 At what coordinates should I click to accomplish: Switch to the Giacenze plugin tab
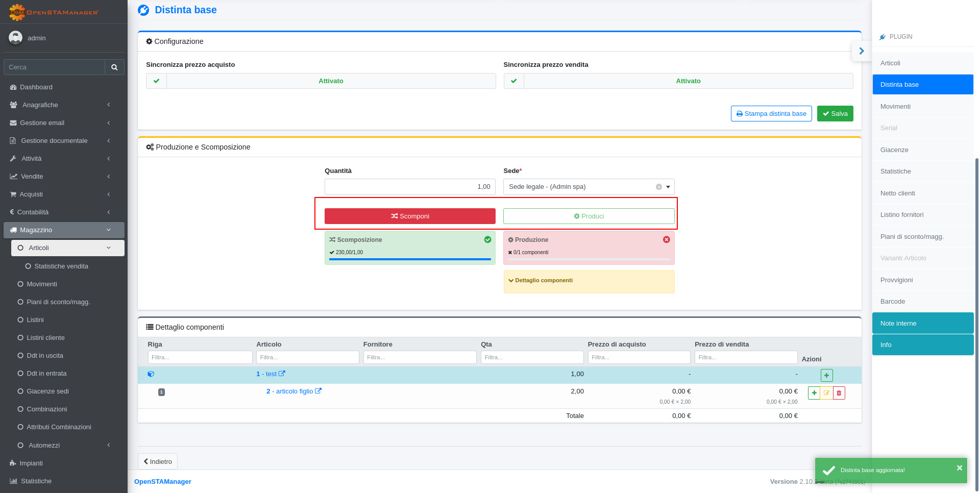click(x=894, y=150)
